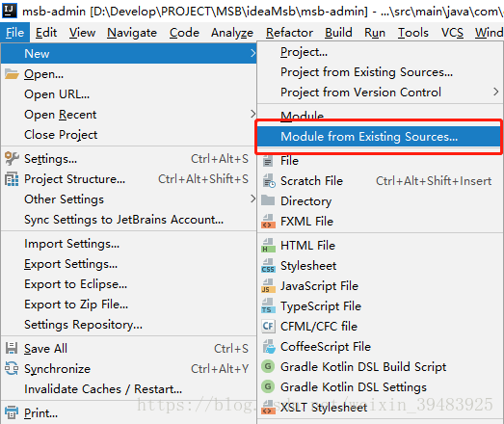The image size is (504, 424).
Task: Click the Gradle Kotlin DSL Settings G icon
Action: coord(268,386)
